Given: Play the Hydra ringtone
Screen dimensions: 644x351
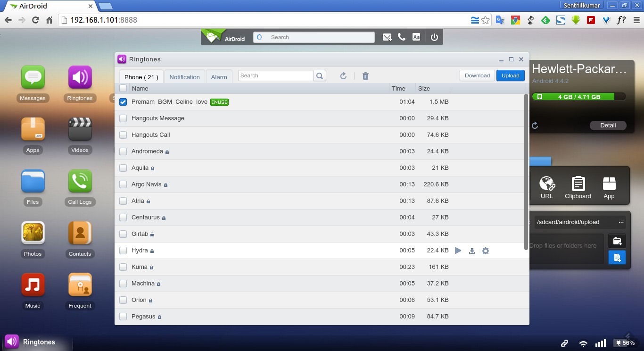Looking at the screenshot, I should [458, 251].
